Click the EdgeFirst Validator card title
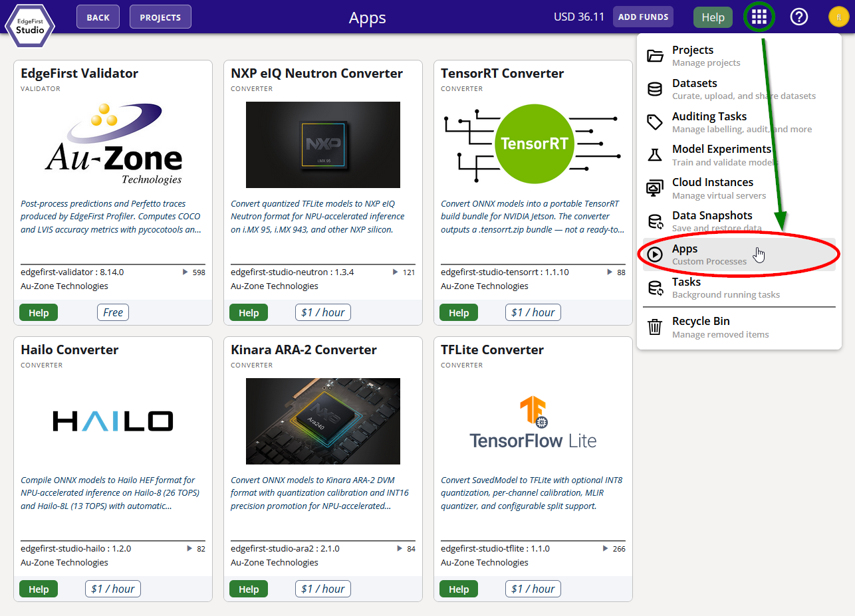 coord(80,73)
